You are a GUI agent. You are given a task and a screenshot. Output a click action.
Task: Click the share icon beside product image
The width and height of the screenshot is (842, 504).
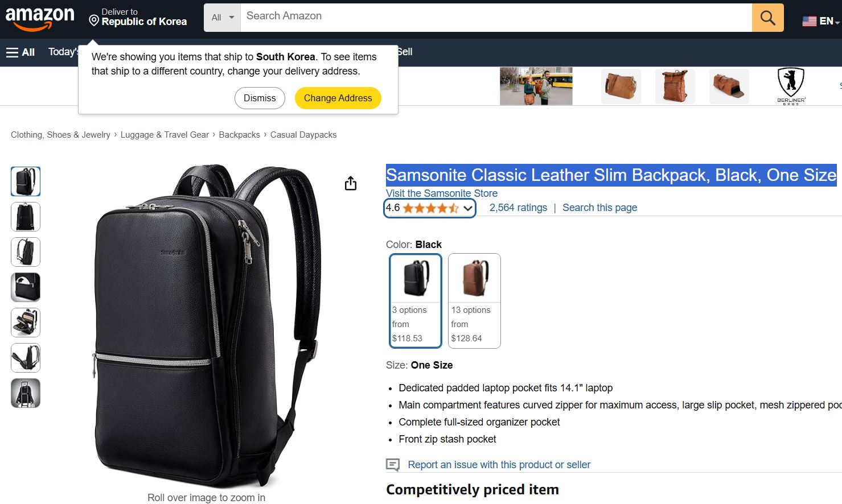point(351,183)
